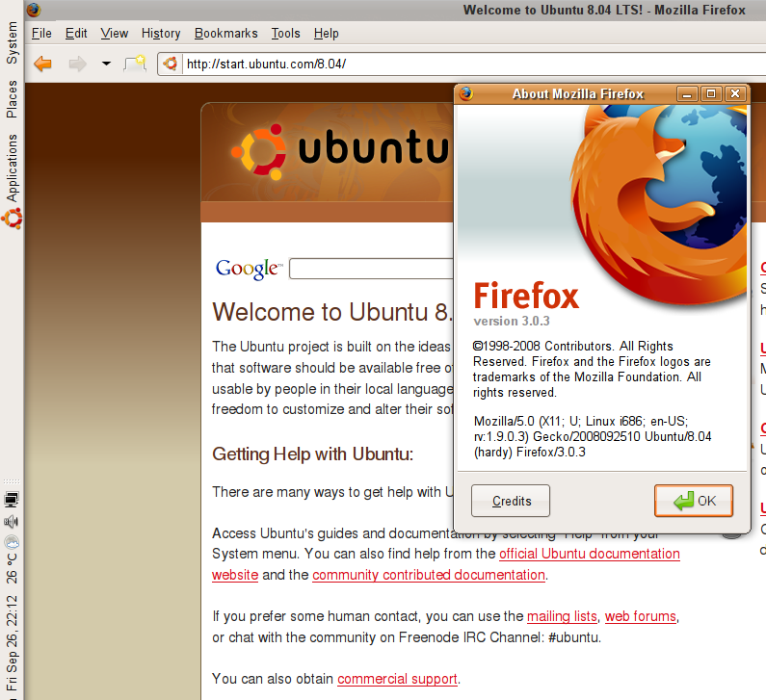This screenshot has width=766, height=700.
Task: Click the 'Getting Help with Ubuntu:' heading
Action: pos(312,454)
